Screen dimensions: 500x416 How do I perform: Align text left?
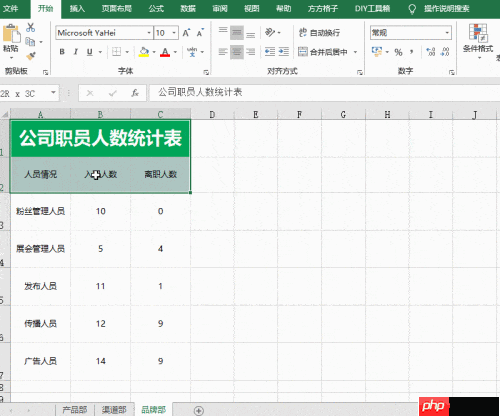pos(223,52)
